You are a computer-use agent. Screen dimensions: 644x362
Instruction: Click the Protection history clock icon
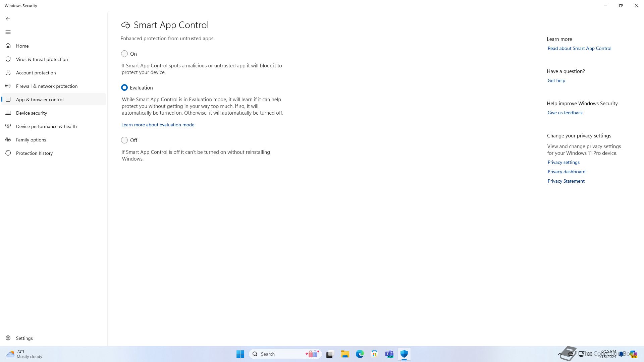click(x=8, y=153)
